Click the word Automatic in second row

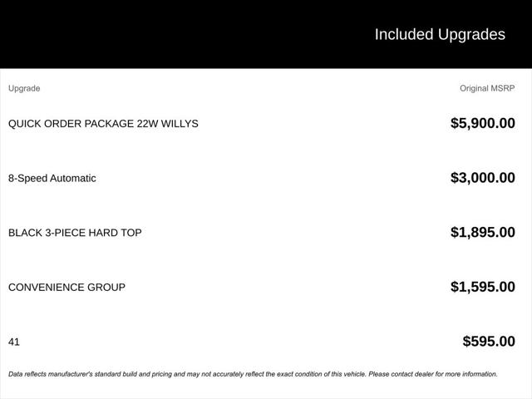point(73,178)
